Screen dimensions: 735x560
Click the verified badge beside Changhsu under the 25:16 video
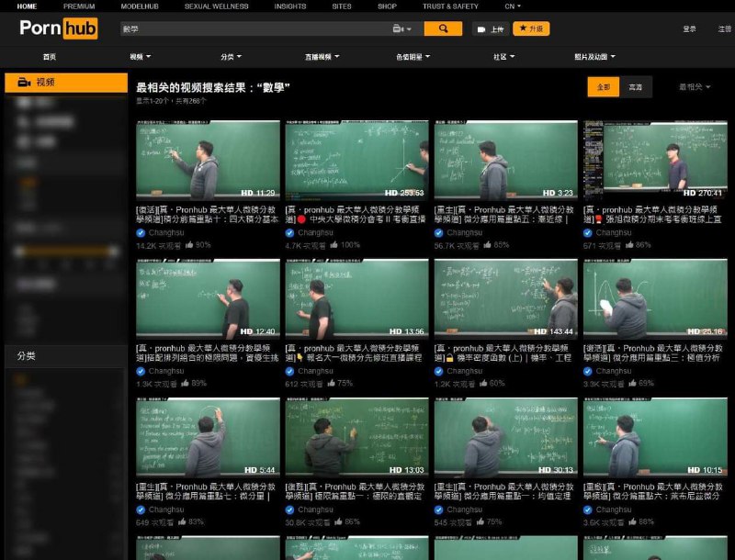click(x=587, y=371)
